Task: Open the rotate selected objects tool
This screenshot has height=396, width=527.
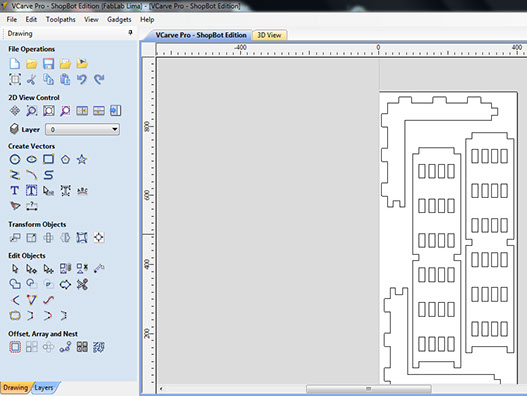Action: (x=48, y=238)
